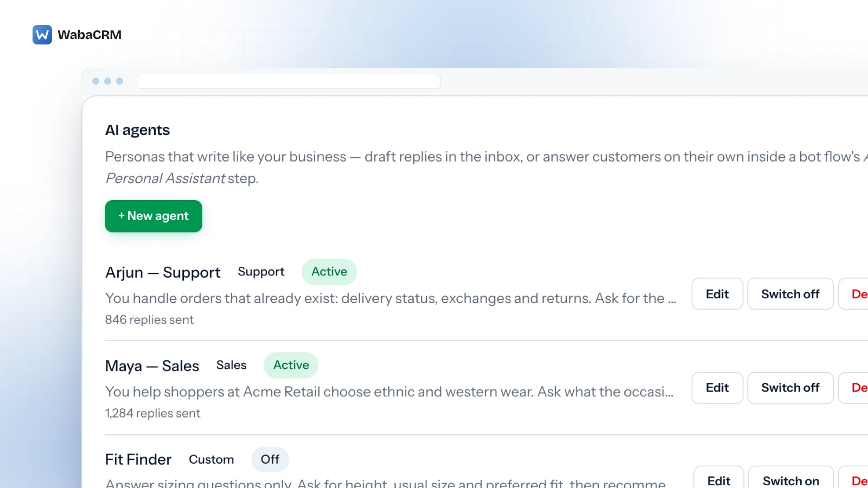The width and height of the screenshot is (868, 488).
Task: Select the Fit Finder agent name
Action: tap(138, 459)
